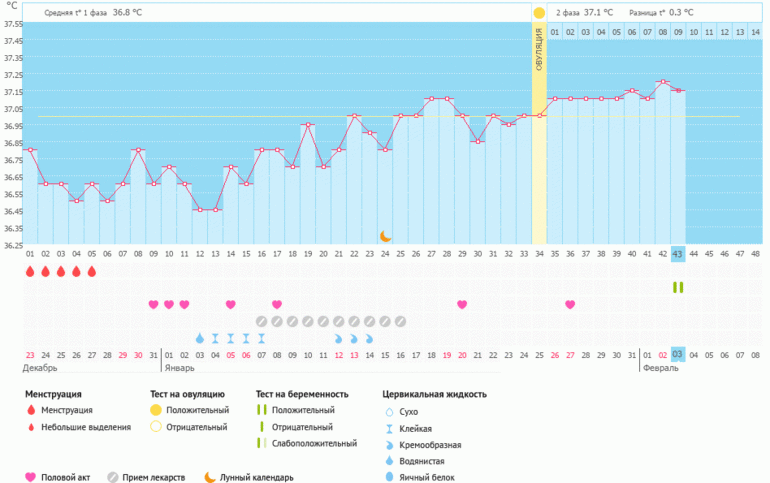The width and height of the screenshot is (770, 483).
Task: Click the blue water drop icon on day 12
Action: coord(199,338)
